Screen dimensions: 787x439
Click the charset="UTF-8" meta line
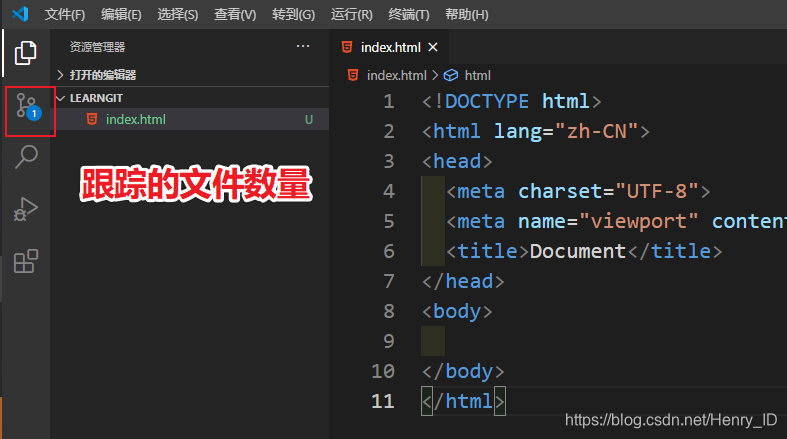click(x=578, y=191)
